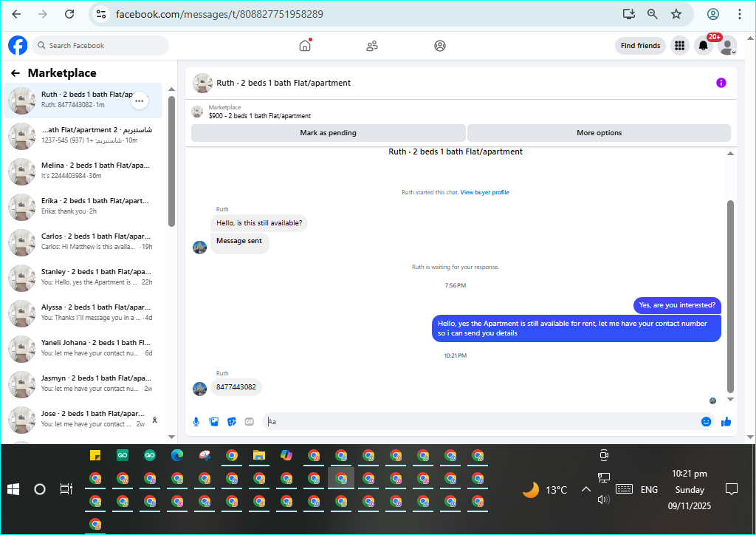
Task: Open the conversation with Alyssa
Action: (83, 313)
